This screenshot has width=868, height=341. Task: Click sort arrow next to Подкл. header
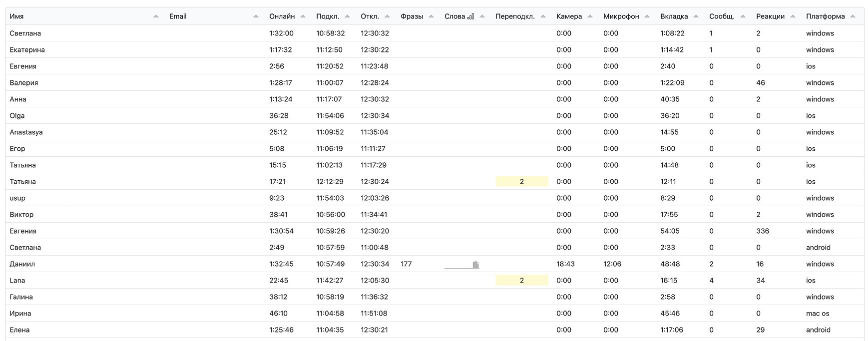[347, 16]
